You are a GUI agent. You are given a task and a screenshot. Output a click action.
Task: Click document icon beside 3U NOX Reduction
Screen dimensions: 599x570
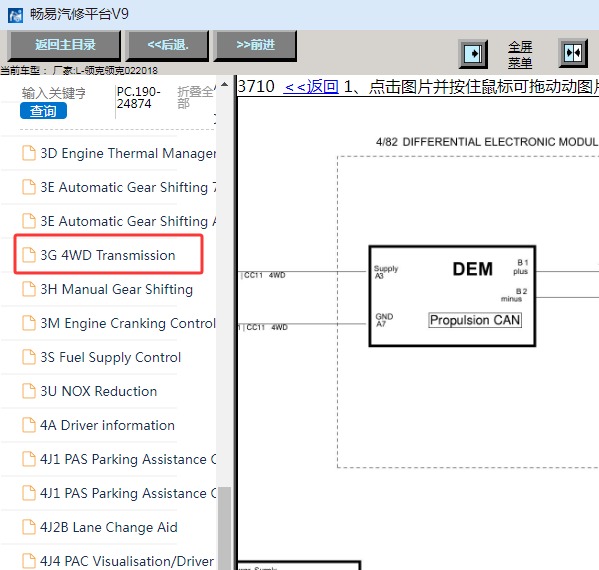pos(29,391)
